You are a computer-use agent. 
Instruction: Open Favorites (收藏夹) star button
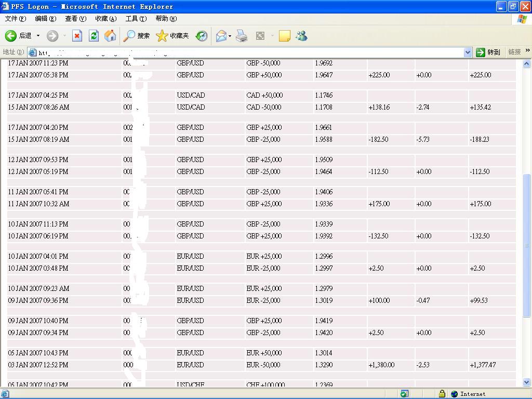tap(172, 36)
